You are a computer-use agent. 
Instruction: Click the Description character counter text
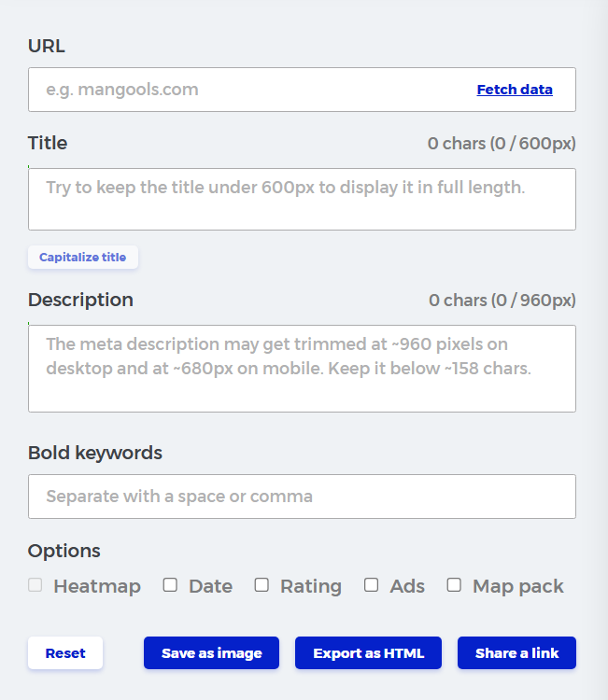tap(502, 301)
